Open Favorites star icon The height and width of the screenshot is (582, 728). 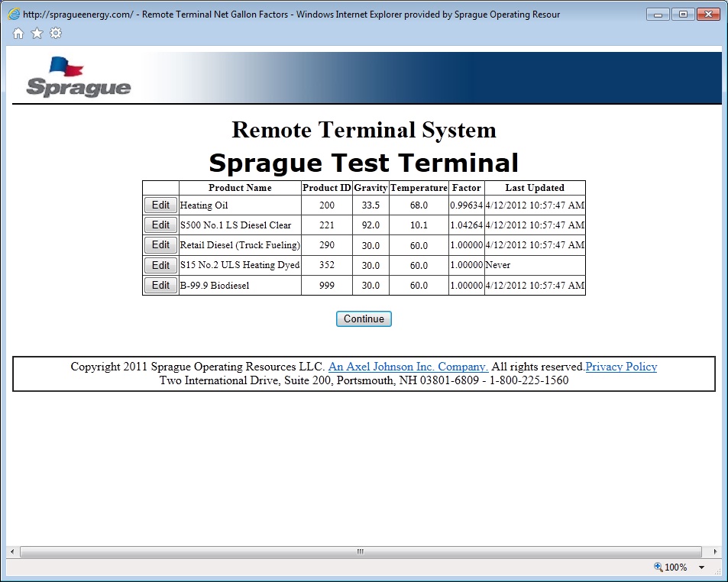37,34
